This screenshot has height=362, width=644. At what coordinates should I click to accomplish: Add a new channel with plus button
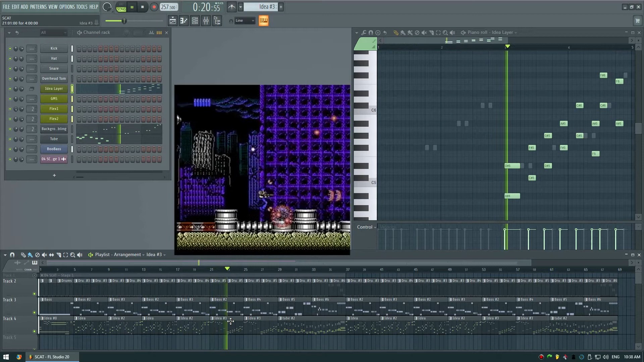[x=54, y=175]
